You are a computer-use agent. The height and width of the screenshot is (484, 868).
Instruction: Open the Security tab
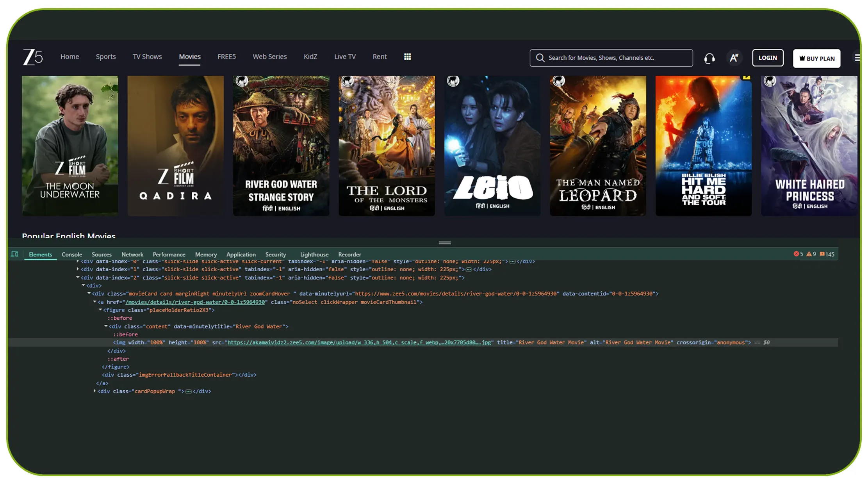coord(276,254)
